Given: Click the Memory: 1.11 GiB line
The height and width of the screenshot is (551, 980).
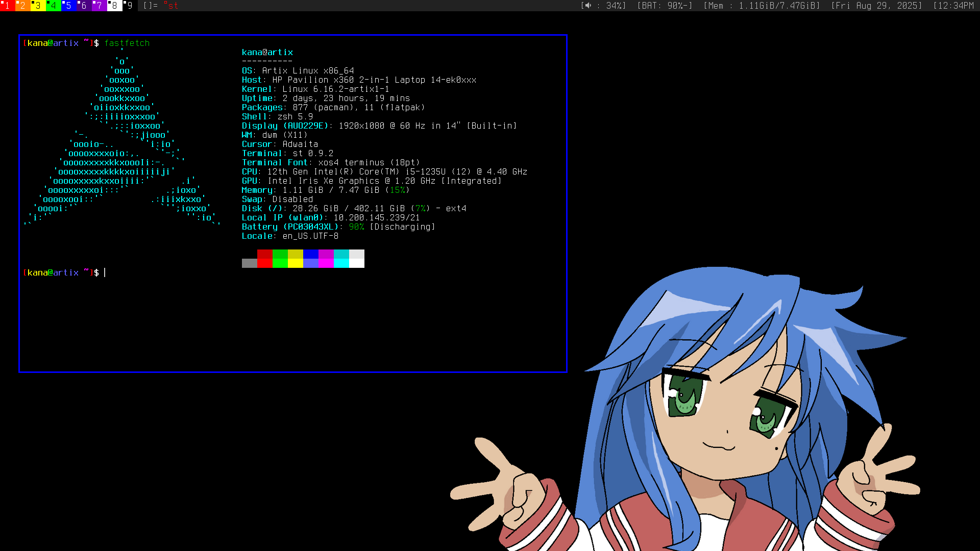Looking at the screenshot, I should (326, 190).
